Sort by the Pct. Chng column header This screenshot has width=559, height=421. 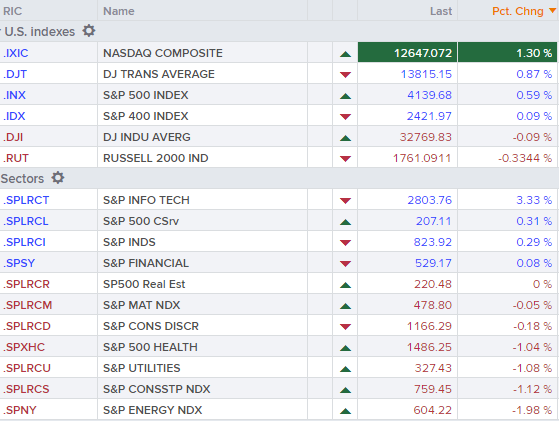518,11
